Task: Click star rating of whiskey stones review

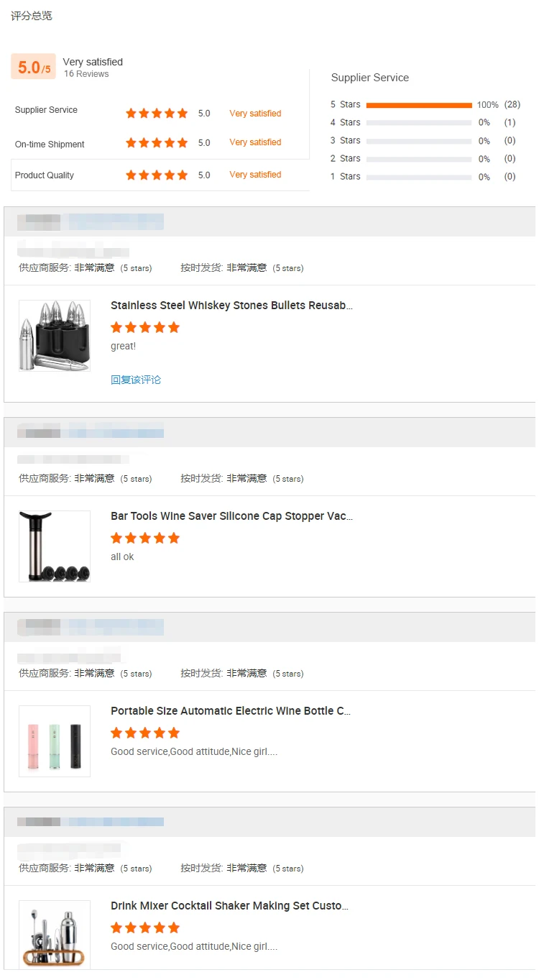Action: 145,328
